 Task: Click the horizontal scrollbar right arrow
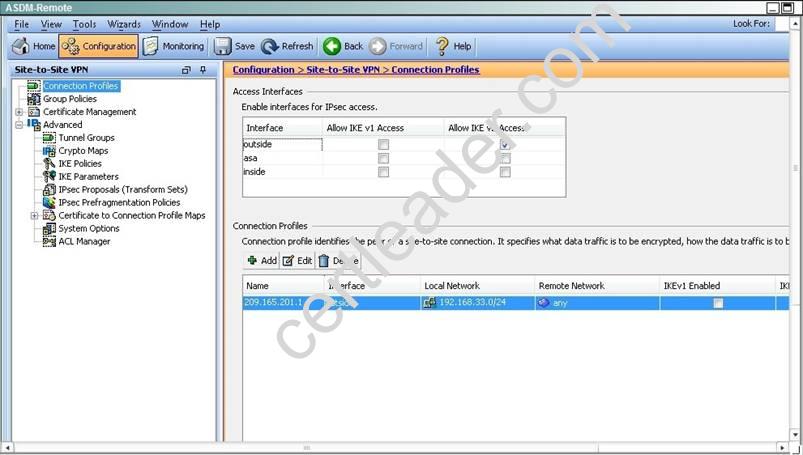[x=782, y=448]
